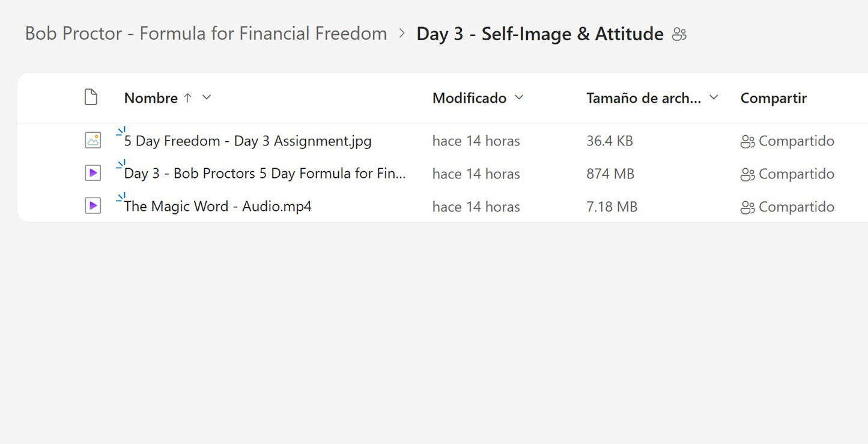
Task: Click the 7.18 MB file size cell
Action: click(x=612, y=207)
